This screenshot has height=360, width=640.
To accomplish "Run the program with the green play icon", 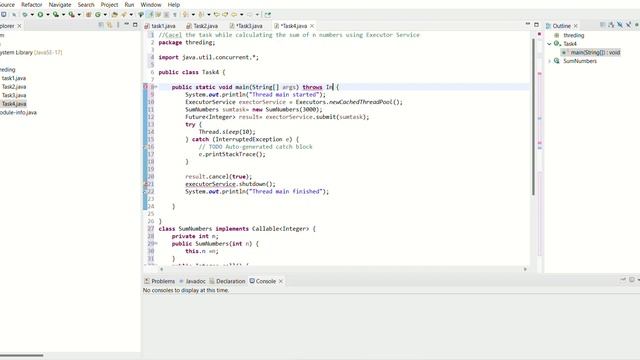I will click(x=40, y=14).
